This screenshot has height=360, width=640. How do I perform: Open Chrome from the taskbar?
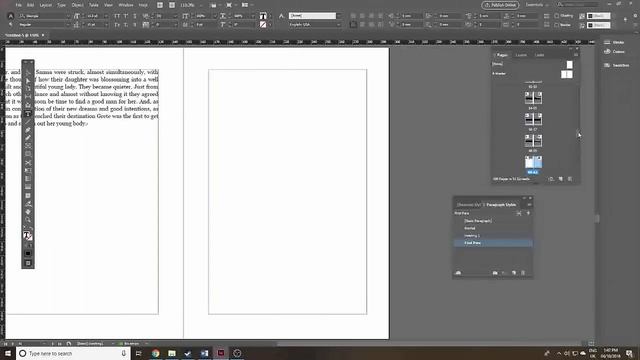[156, 353]
